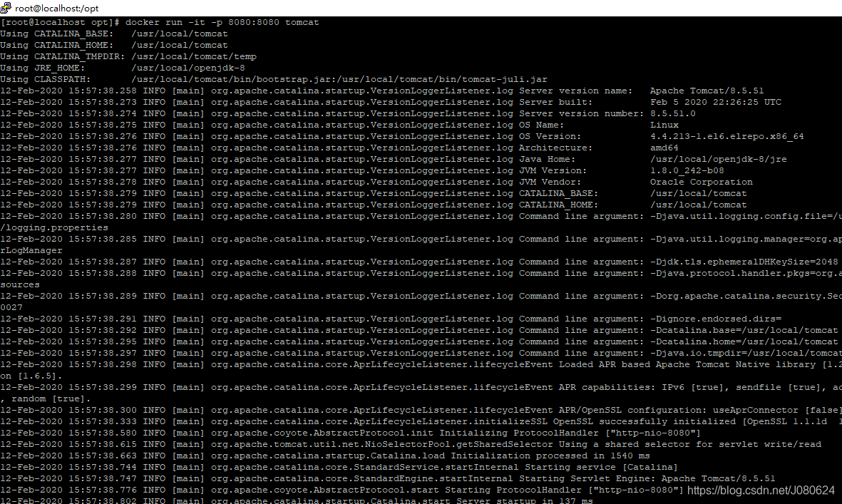Click the Using CATALINA_HOME line
This screenshot has height=504, width=842.
click(114, 45)
